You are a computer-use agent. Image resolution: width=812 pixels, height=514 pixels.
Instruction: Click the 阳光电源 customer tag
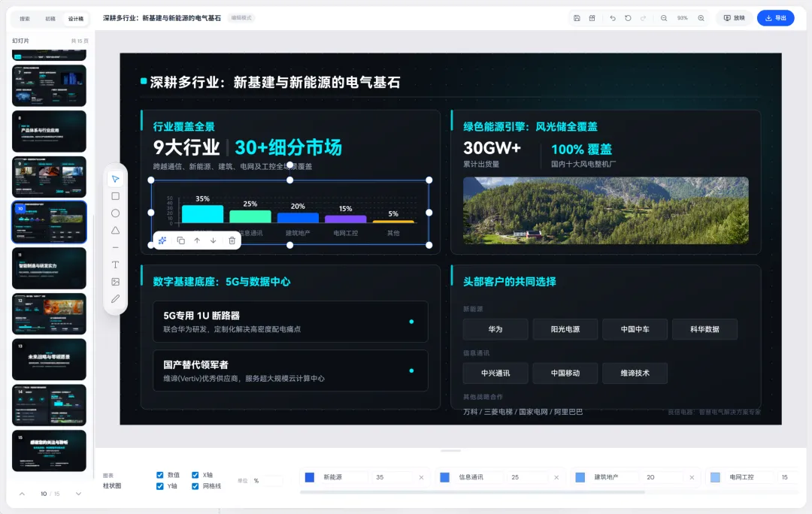pos(565,329)
